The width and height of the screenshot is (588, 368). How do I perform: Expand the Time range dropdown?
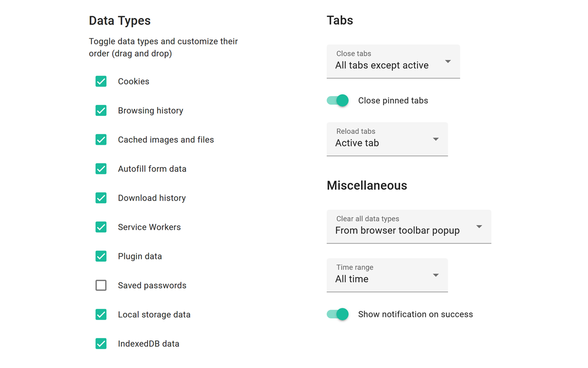[x=387, y=275]
